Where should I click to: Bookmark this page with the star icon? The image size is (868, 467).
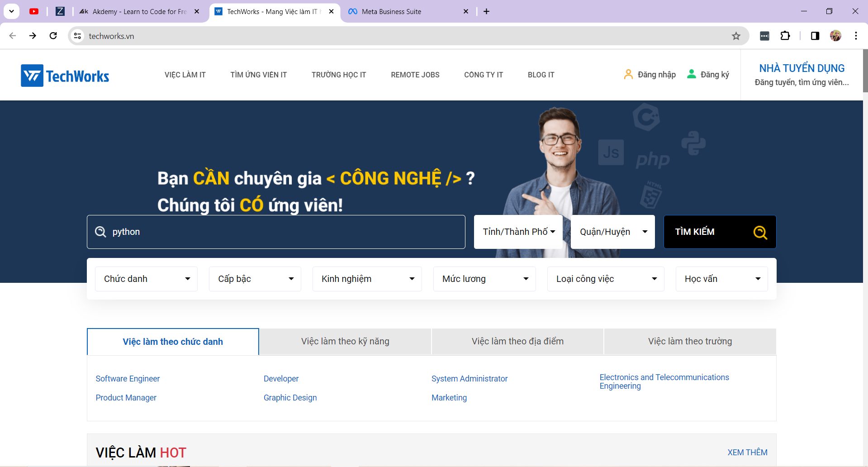click(x=736, y=36)
